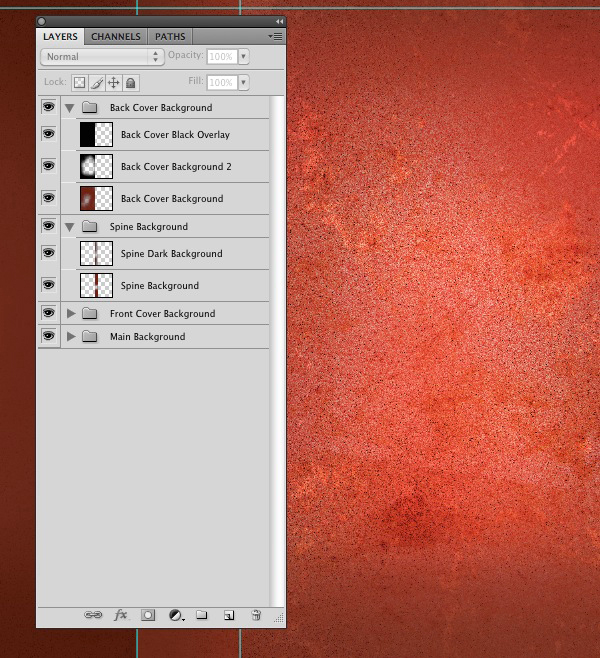Click the link layers icon

(93, 615)
